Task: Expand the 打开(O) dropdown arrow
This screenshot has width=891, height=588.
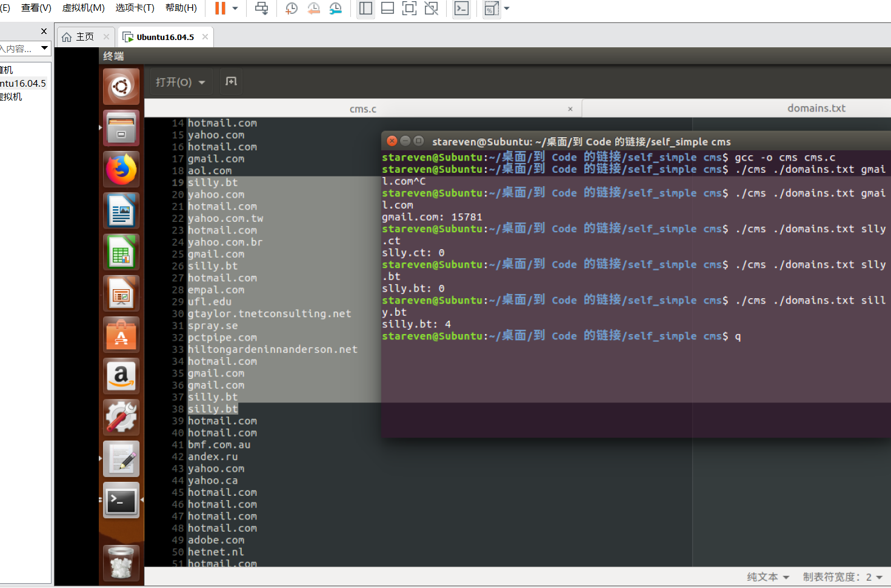Action: 202,82
